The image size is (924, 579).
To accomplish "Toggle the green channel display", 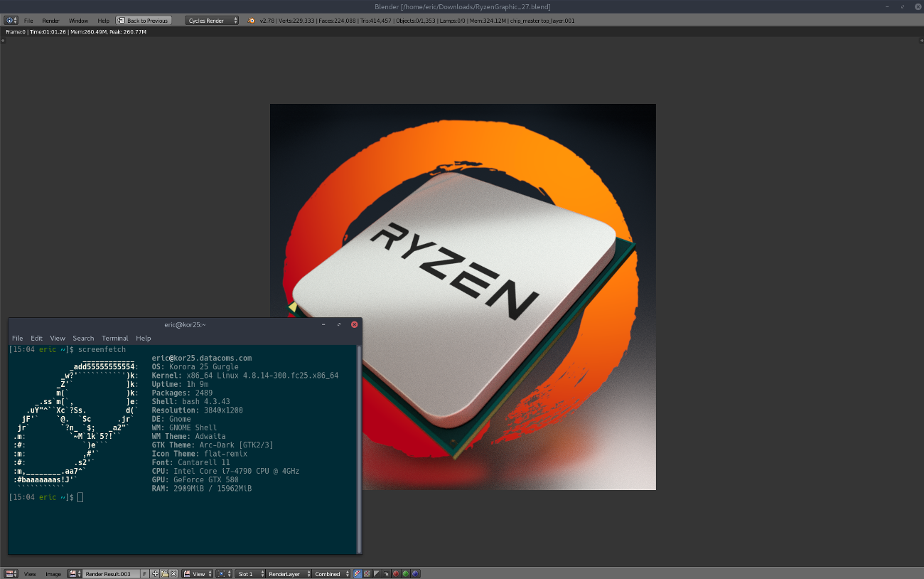I will [406, 574].
